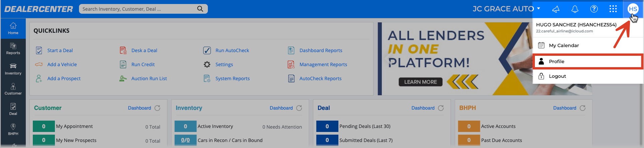Open the Add a Vehicle link
644x148 pixels.
tap(62, 64)
